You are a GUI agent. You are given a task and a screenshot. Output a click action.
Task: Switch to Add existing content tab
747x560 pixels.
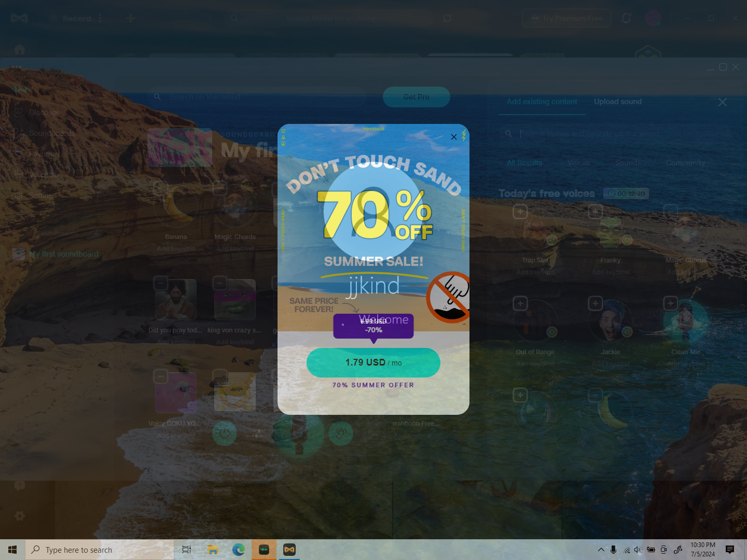542,102
